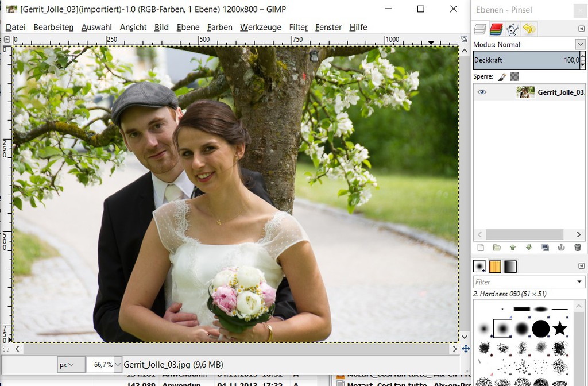
Task: Switch to the Layers (Ebenen) tab icon
Action: [480, 29]
